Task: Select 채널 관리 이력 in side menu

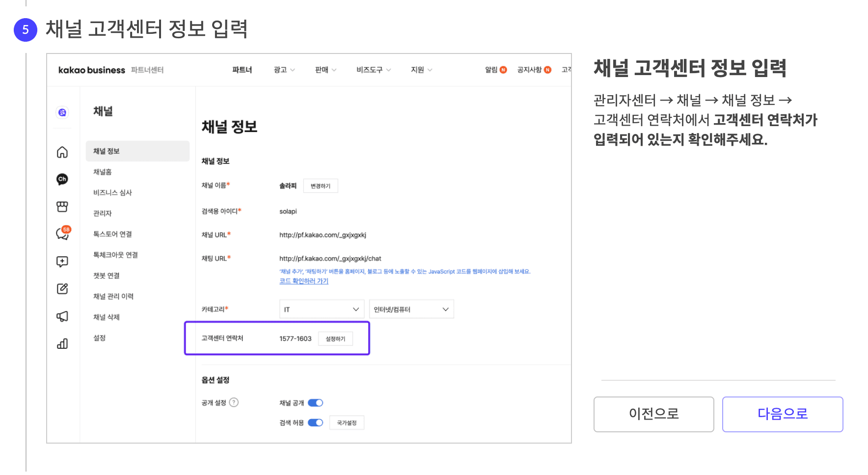Action: (x=113, y=296)
